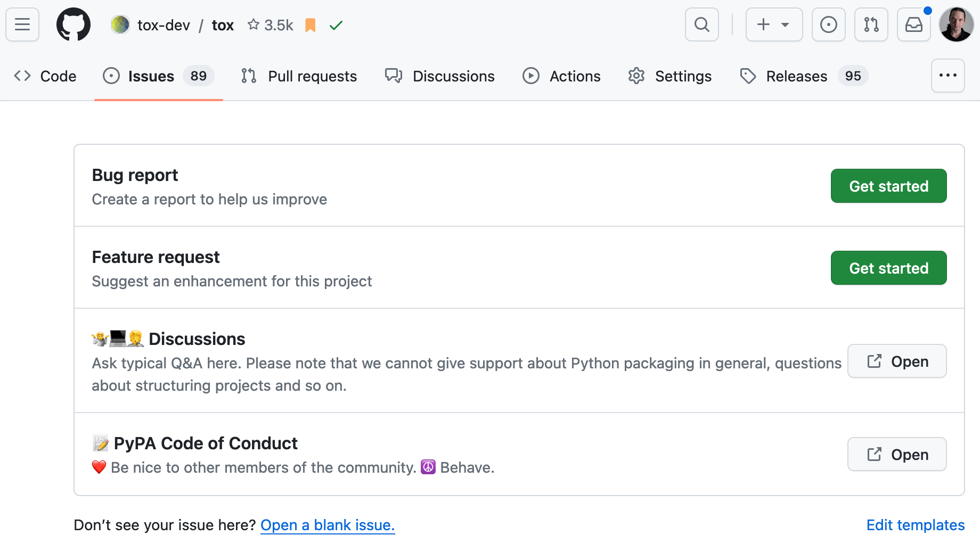Click the Open a blank issue link
Image resolution: width=980 pixels, height=560 pixels.
(328, 525)
